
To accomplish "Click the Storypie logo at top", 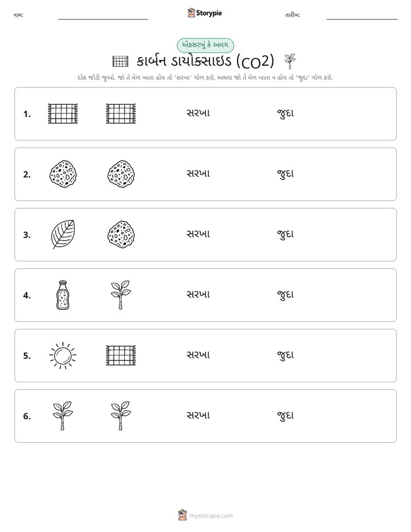I will (x=205, y=13).
